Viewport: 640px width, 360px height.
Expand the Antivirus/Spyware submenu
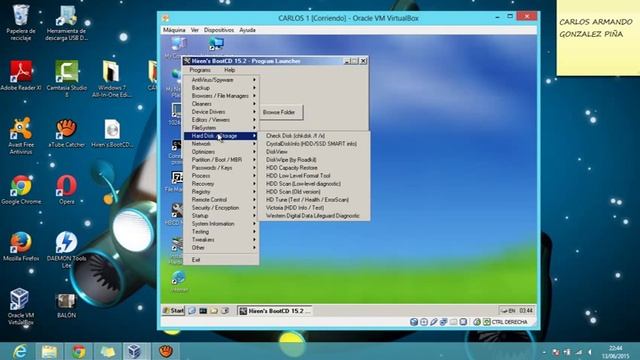coord(221,80)
